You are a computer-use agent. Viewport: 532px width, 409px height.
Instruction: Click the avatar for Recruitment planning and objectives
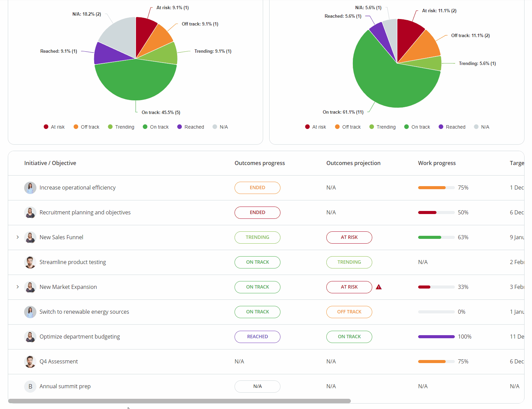coord(30,212)
